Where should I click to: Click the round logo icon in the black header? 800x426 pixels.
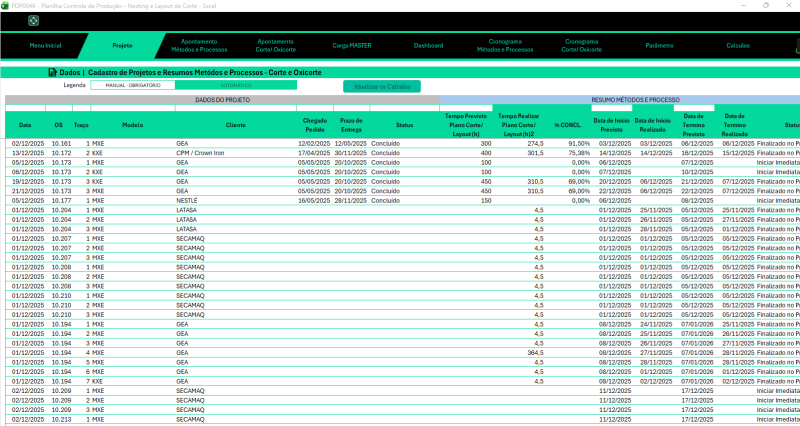tap(34, 20)
